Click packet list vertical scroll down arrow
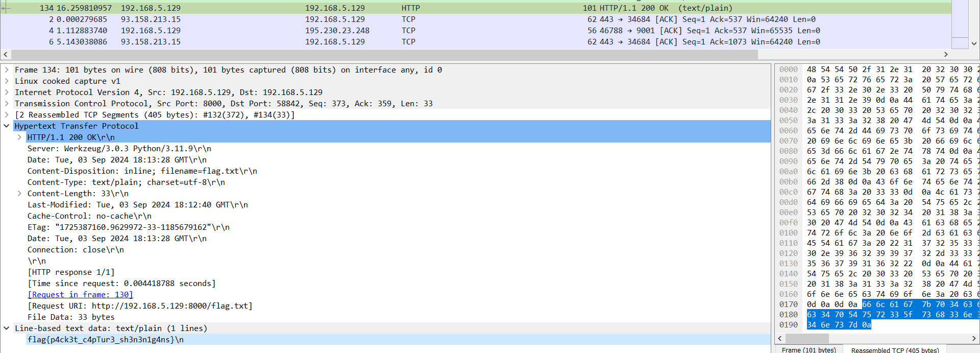This screenshot has width=980, height=353. tap(974, 44)
